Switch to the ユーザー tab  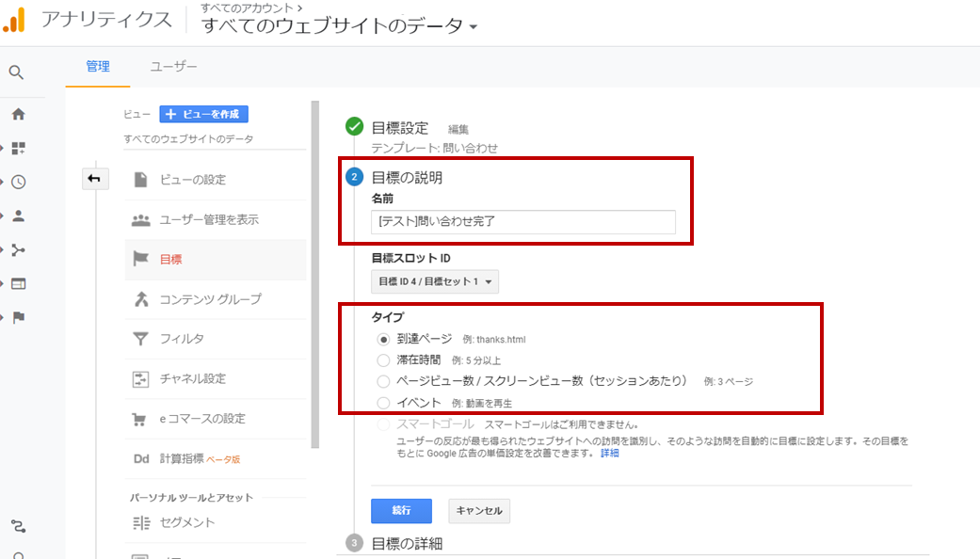(174, 67)
